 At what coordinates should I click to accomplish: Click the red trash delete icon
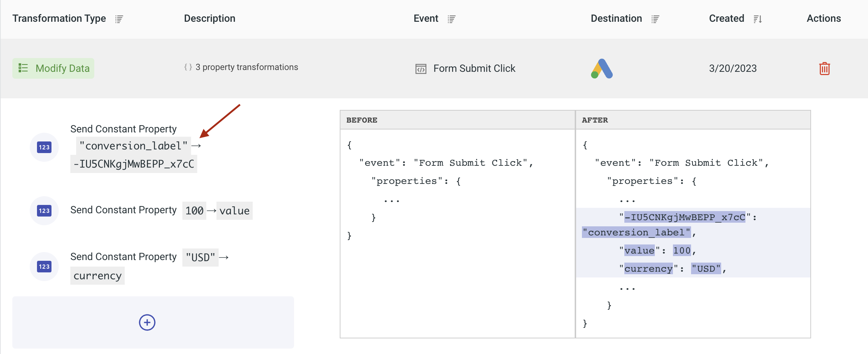(824, 69)
